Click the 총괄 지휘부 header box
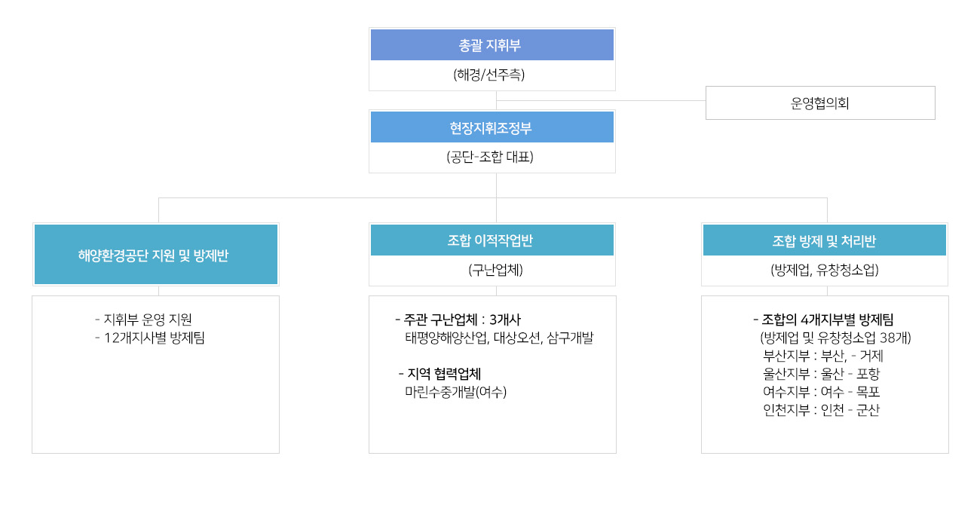Image resolution: width=980 pixels, height=508 pixels. pyautogui.click(x=492, y=45)
